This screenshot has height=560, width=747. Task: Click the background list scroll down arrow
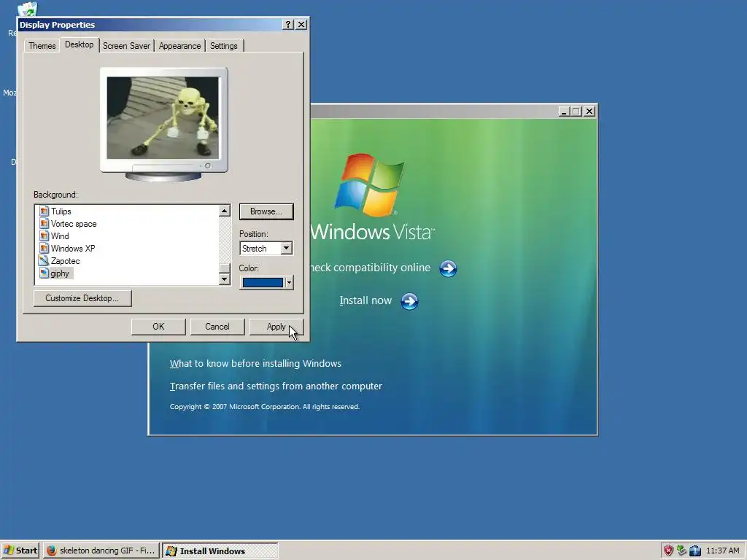(x=225, y=279)
